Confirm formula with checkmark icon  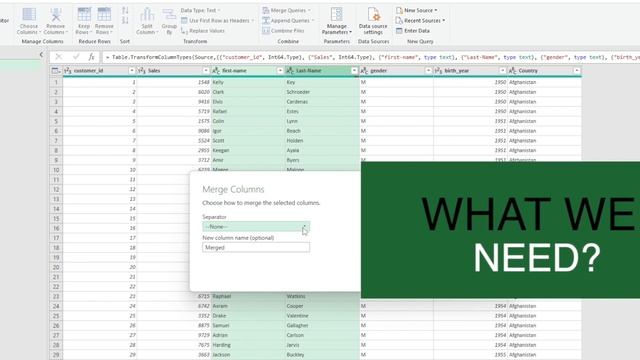pos(76,57)
